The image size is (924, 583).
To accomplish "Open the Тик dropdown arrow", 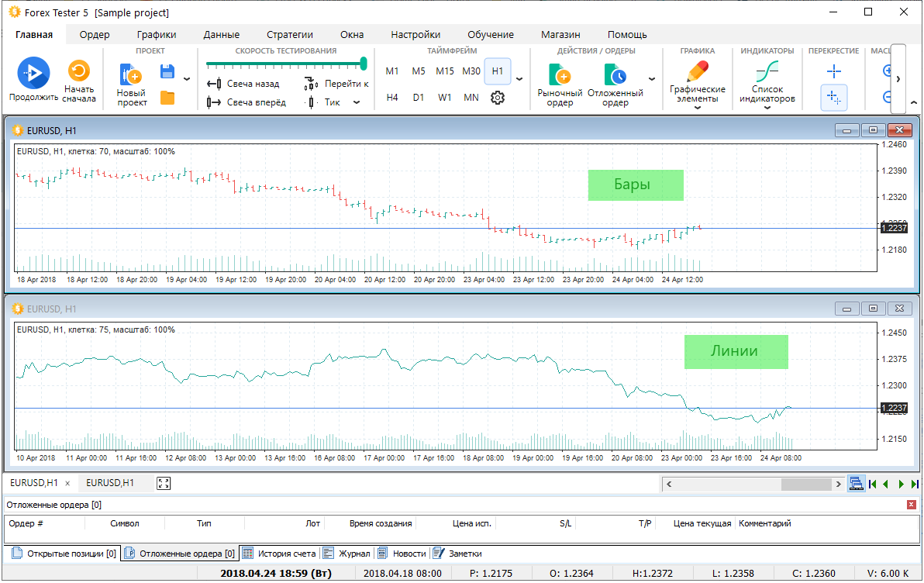I will pyautogui.click(x=357, y=102).
